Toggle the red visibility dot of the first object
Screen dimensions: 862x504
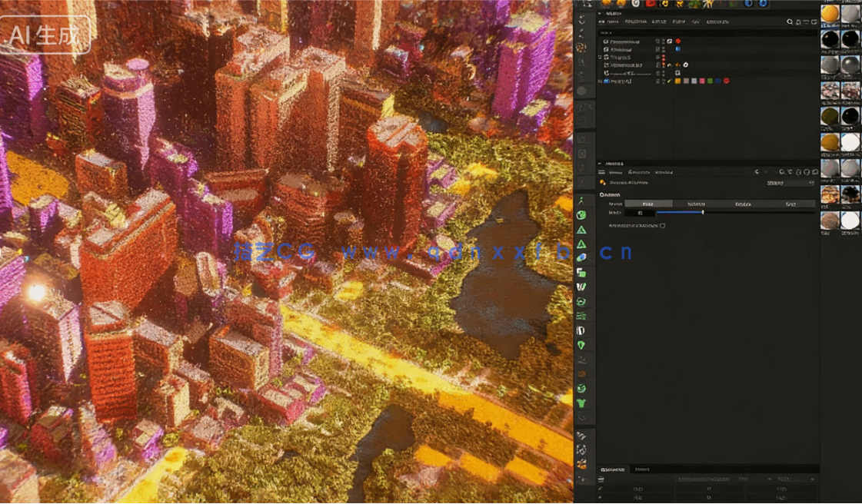click(x=678, y=41)
